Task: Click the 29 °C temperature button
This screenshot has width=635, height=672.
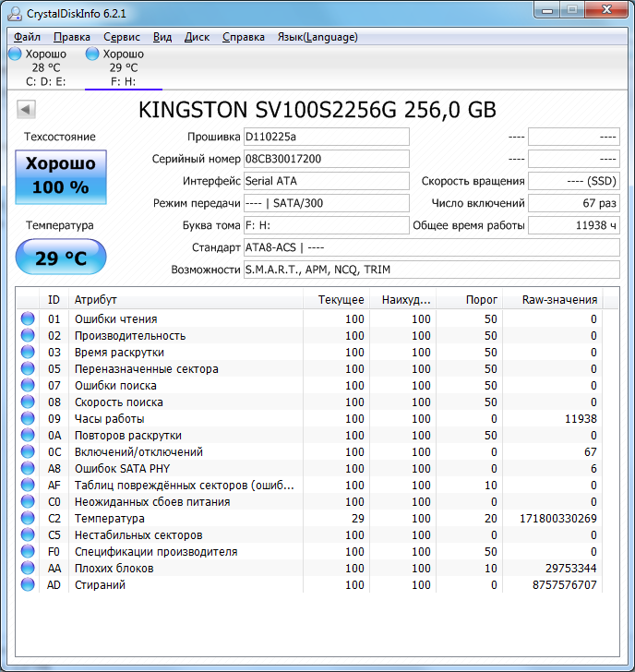Action: [61, 258]
